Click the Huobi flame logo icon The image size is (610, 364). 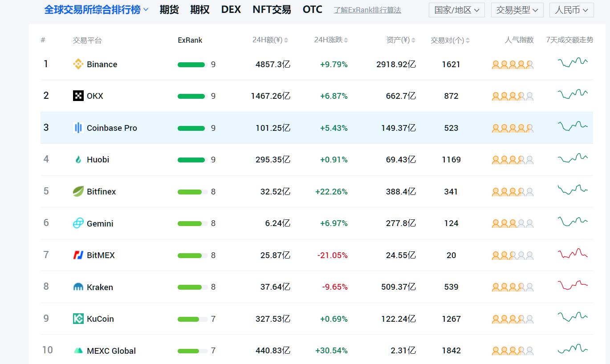click(x=78, y=159)
